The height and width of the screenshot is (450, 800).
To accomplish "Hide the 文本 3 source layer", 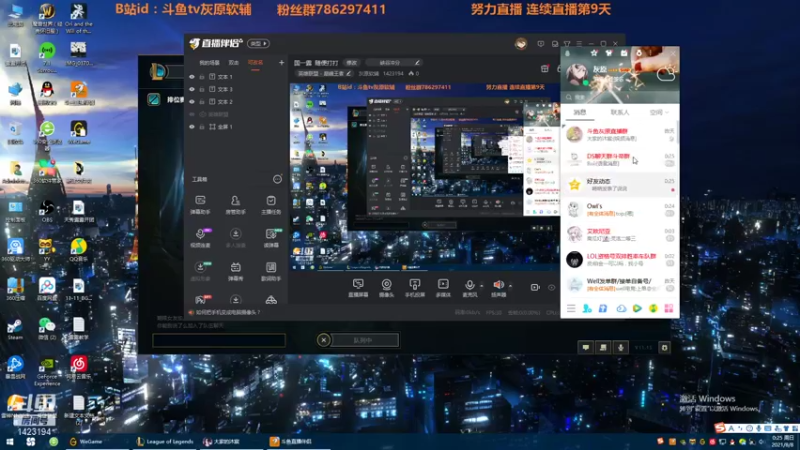I will click(192, 89).
